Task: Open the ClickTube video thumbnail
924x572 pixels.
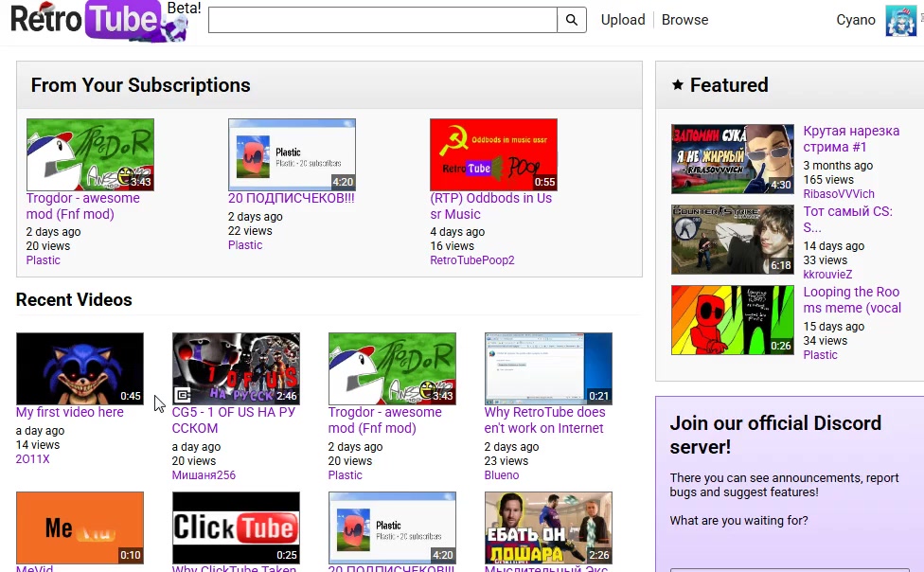Action: coord(236,527)
